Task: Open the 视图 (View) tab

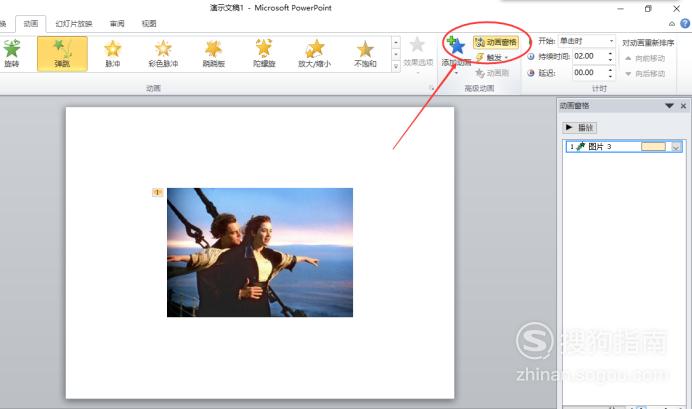Action: pyautogui.click(x=149, y=23)
